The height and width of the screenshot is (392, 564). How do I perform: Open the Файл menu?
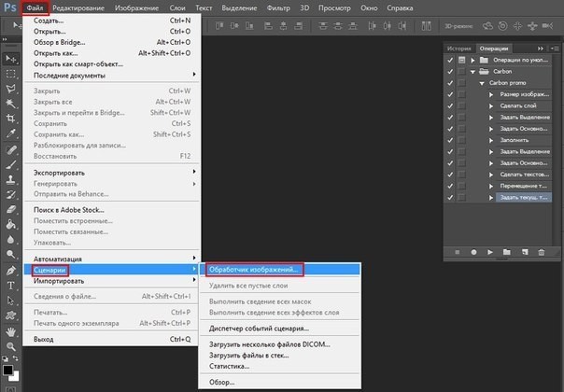pyautogui.click(x=35, y=7)
